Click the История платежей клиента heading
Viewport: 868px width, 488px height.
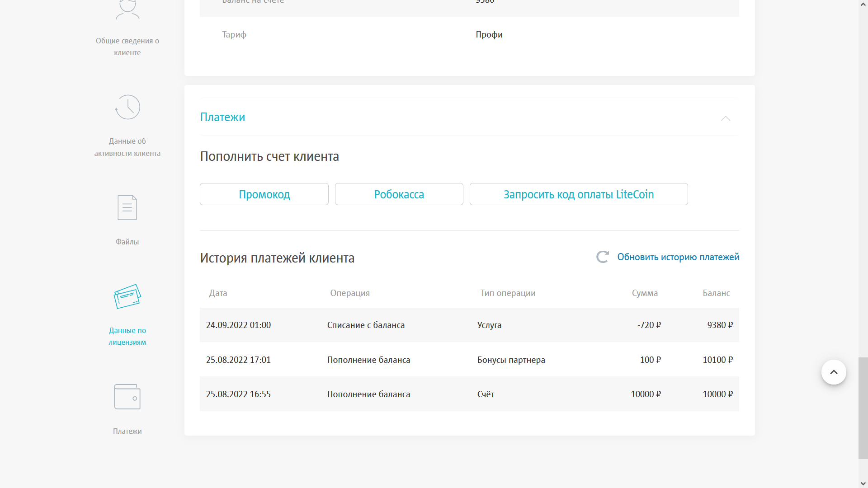277,258
